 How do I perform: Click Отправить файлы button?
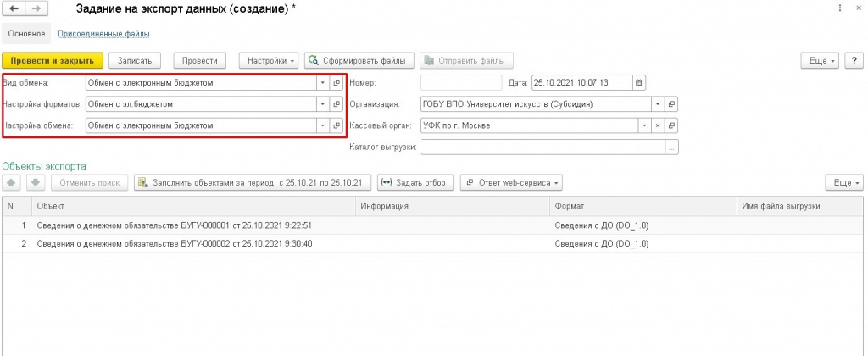tap(467, 60)
